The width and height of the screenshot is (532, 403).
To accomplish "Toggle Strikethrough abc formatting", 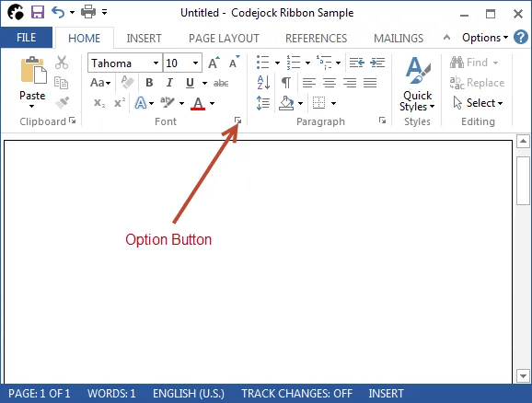I will tap(221, 83).
